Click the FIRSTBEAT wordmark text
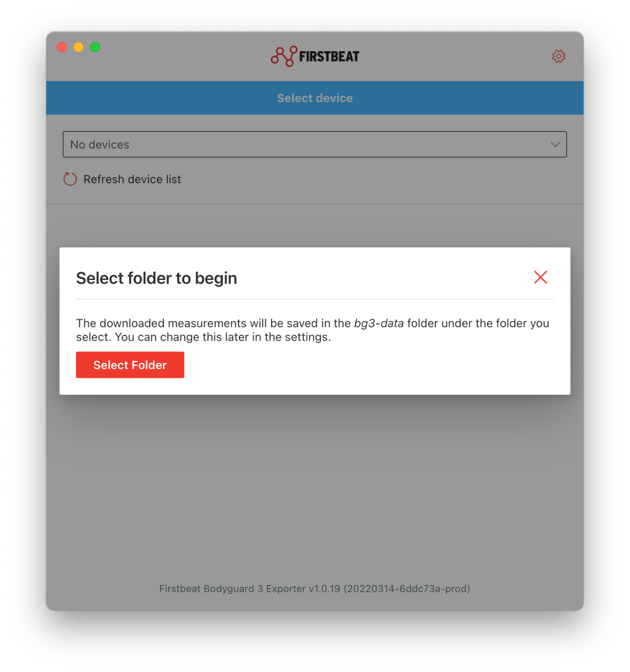The width and height of the screenshot is (630, 672). [329, 56]
